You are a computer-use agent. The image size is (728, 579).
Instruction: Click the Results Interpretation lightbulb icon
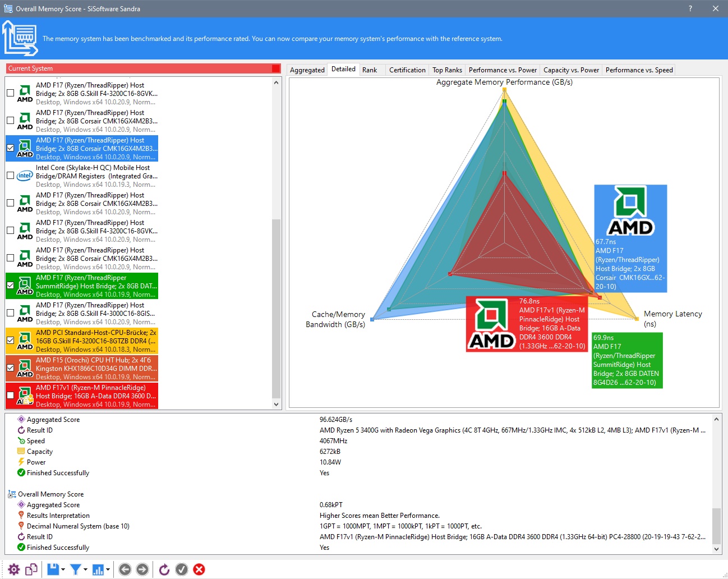(21, 516)
